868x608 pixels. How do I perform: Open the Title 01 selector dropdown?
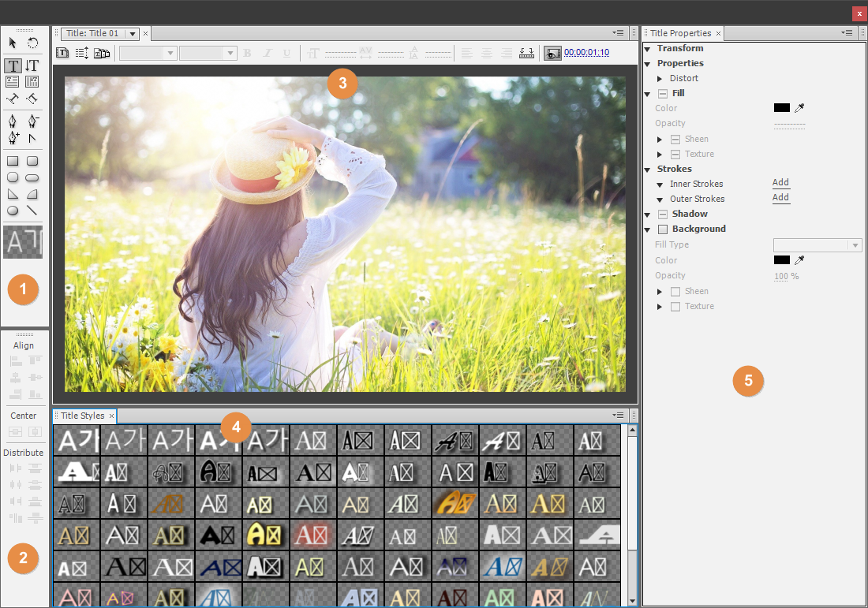[x=133, y=34]
